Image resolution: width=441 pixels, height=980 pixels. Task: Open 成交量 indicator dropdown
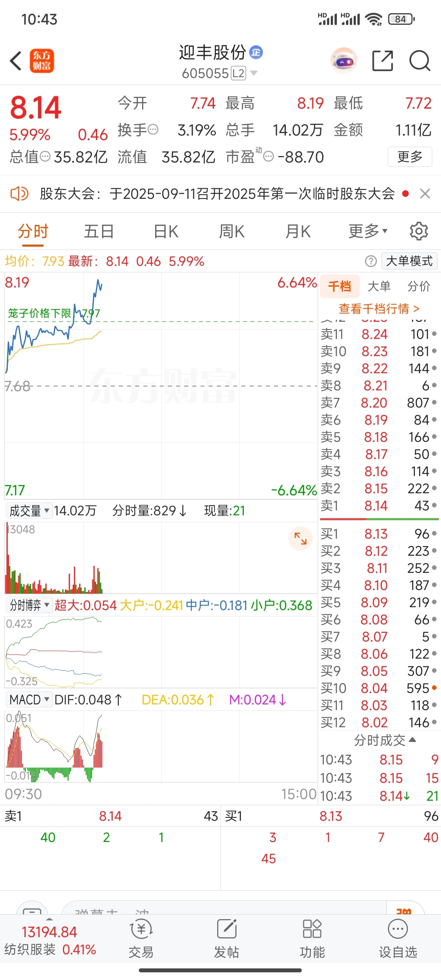click(29, 511)
